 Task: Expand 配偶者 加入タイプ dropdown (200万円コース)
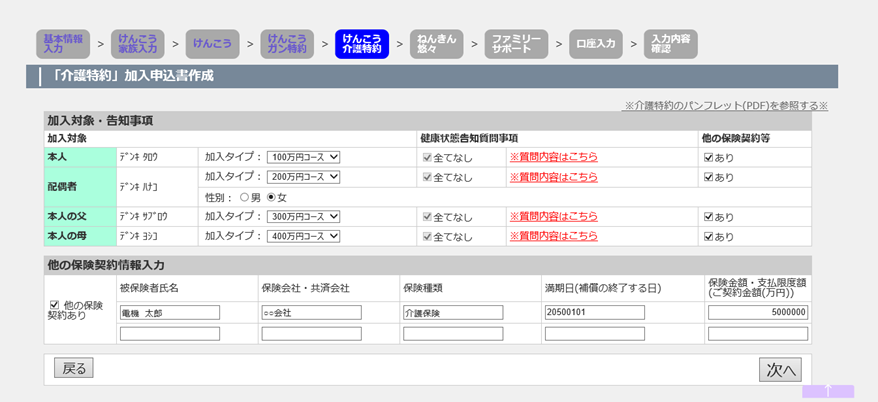304,177
